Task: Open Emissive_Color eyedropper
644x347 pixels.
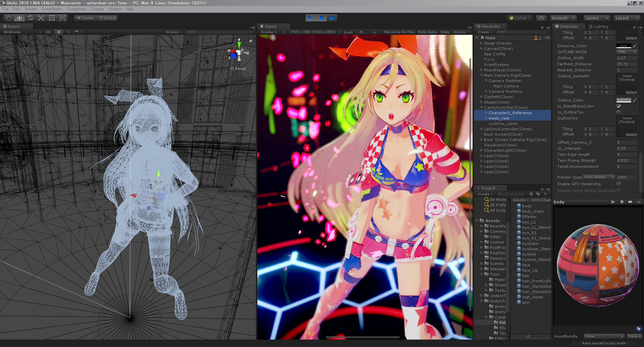Action: point(635,46)
